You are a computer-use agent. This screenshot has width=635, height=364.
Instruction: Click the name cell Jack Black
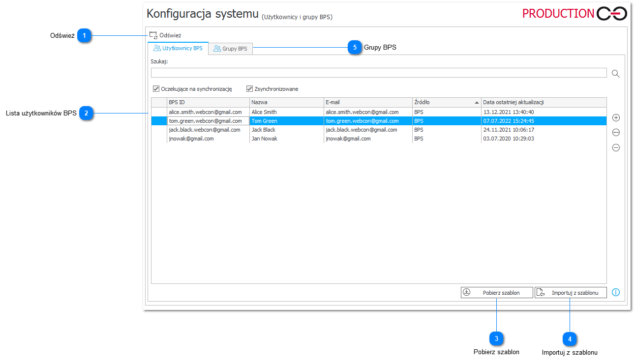click(x=286, y=130)
